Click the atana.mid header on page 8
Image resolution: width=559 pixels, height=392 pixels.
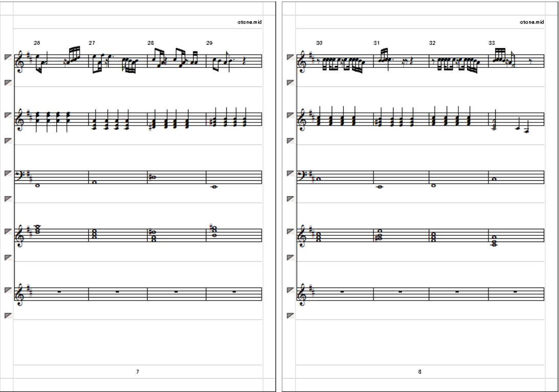[x=532, y=22]
